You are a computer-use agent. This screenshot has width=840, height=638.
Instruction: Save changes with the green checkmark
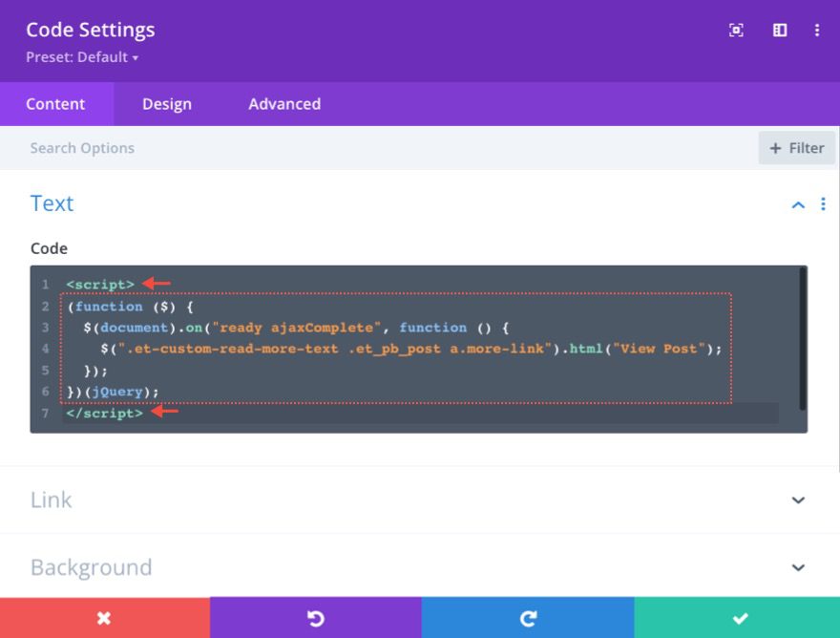click(738, 618)
